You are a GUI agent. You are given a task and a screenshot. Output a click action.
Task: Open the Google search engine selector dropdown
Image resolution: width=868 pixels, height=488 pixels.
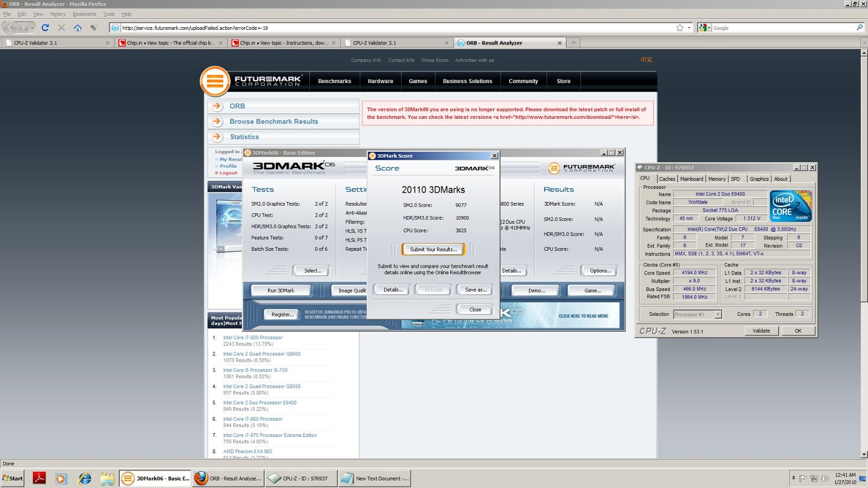coord(704,28)
